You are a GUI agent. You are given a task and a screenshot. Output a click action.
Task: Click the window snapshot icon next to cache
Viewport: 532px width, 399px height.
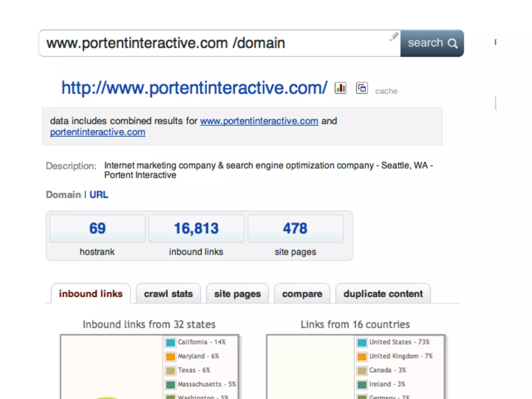(x=362, y=88)
